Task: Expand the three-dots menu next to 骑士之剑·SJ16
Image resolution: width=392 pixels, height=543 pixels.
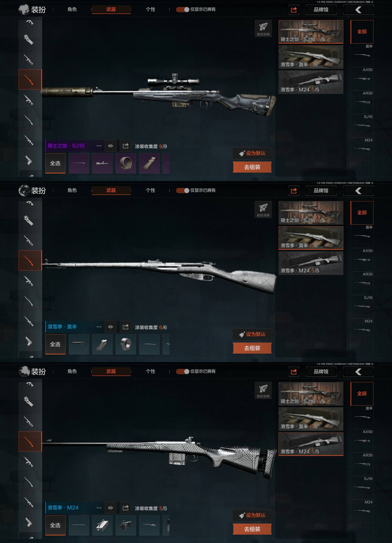Action: pyautogui.click(x=99, y=146)
